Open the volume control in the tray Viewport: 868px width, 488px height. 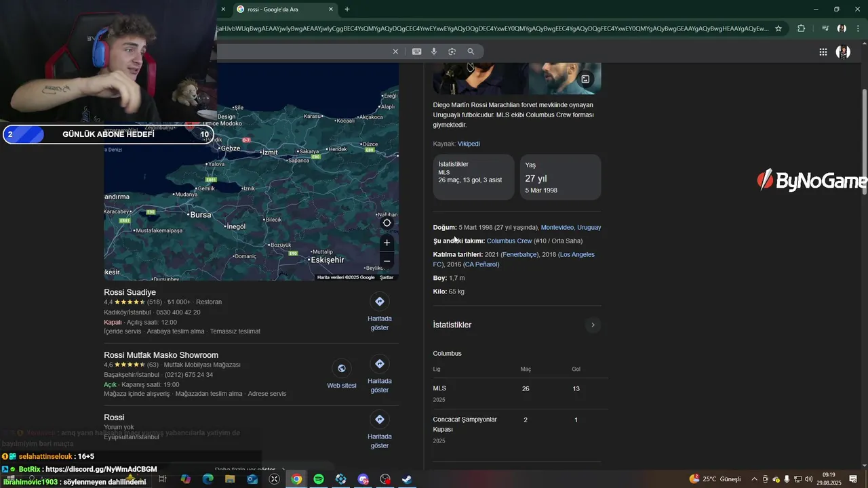(x=808, y=479)
